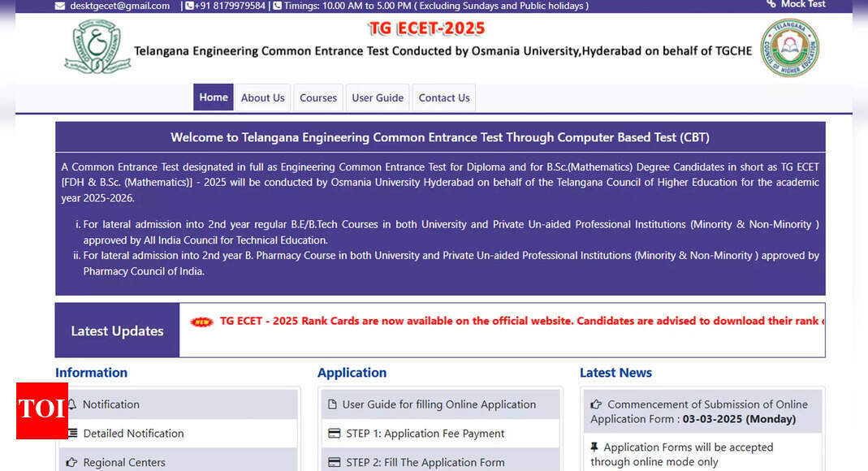Click the Information section heading
This screenshot has height=471, width=868.
tap(91, 373)
